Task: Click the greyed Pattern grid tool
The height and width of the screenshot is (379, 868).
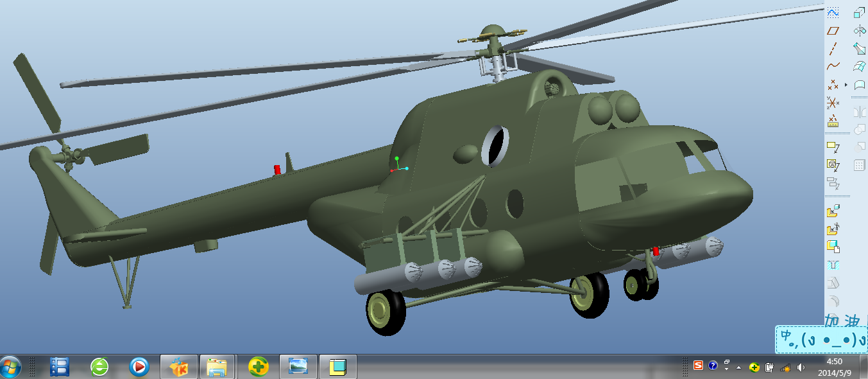Action: tap(860, 165)
